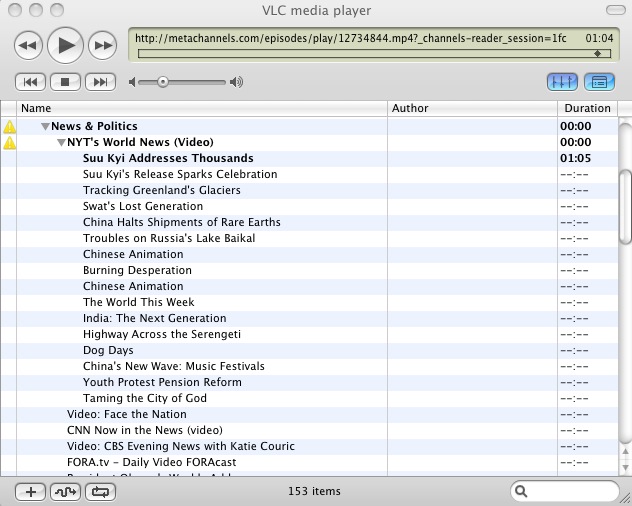Sort playlist by Name column header
This screenshot has width=632, height=506.
click(x=200, y=108)
